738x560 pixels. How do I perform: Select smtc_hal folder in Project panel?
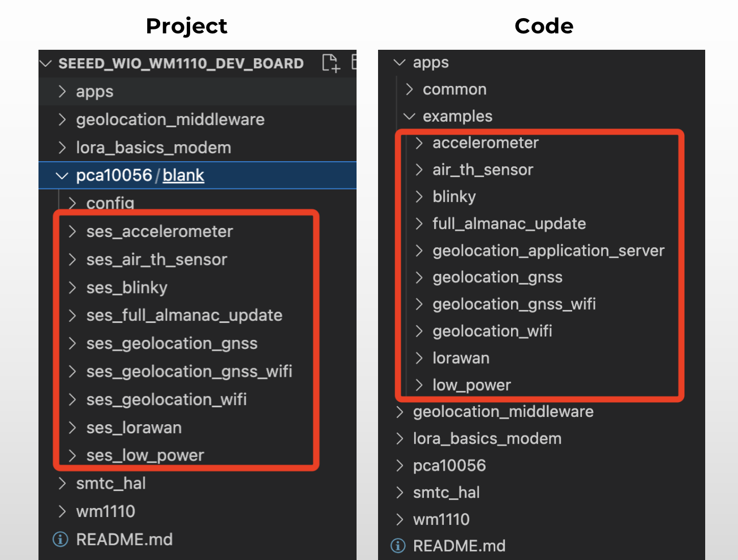pos(111,484)
